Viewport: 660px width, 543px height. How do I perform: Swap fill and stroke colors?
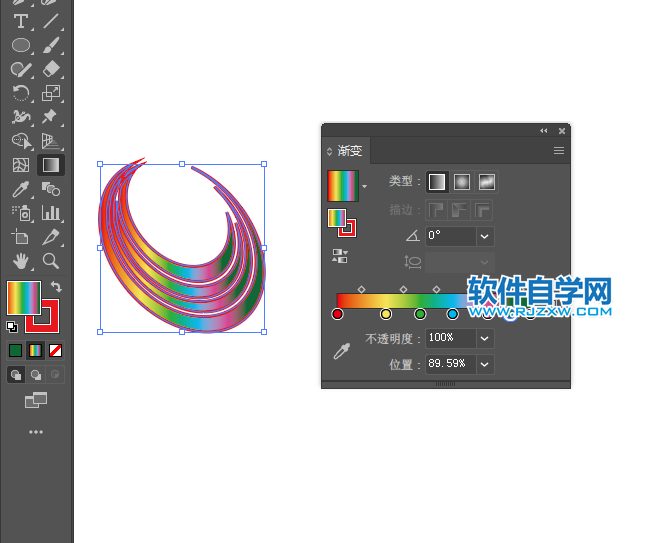pos(56,287)
